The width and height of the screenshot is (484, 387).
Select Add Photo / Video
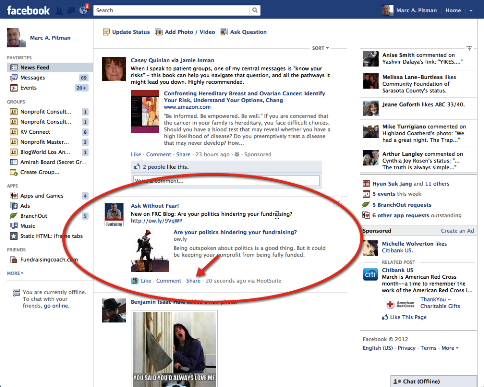(x=185, y=32)
